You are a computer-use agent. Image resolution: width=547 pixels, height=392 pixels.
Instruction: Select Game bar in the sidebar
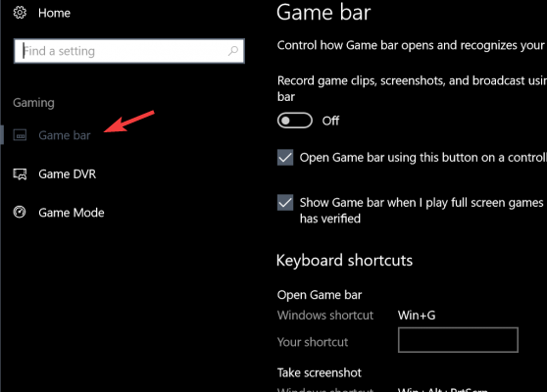[x=64, y=135]
